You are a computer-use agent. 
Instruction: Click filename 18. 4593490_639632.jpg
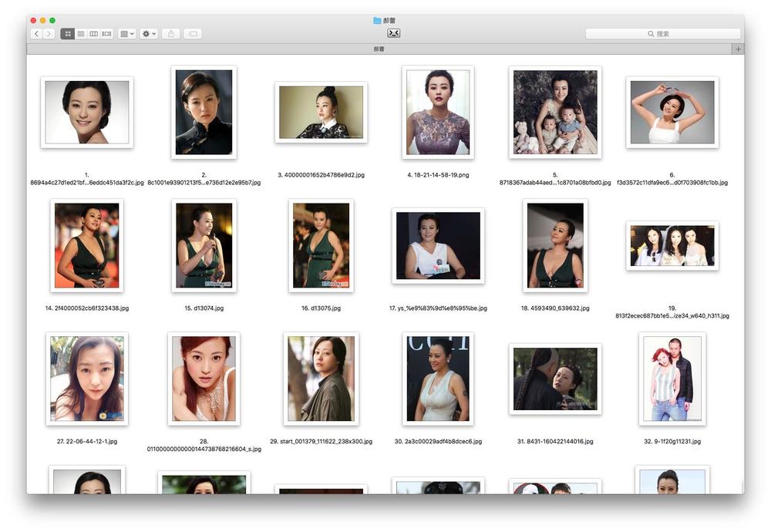point(555,308)
